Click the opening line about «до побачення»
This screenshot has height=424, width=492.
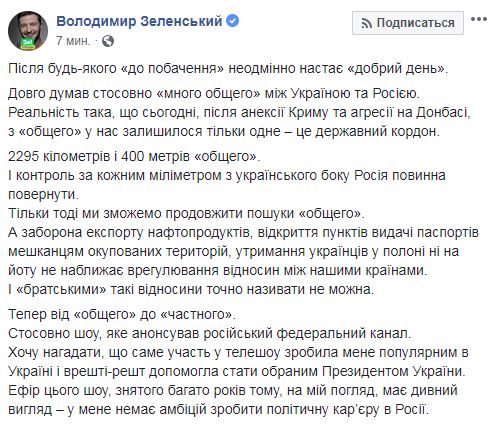pyautogui.click(x=228, y=68)
